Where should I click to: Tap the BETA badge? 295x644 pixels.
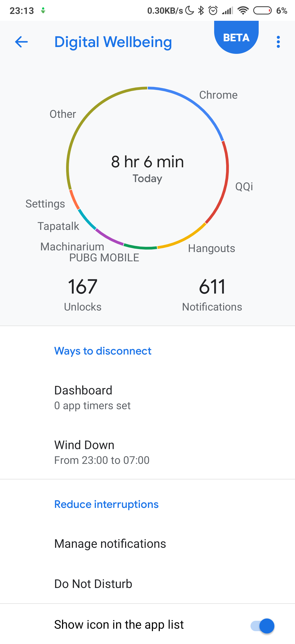[236, 37]
